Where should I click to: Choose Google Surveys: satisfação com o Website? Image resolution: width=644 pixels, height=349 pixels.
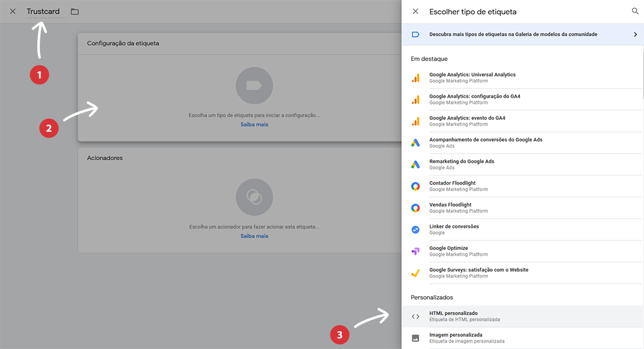(479, 270)
